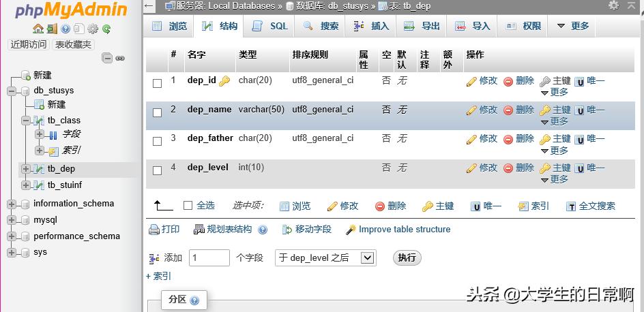Viewport: 644px width, 312px height.
Task: Open the 导入 tab
Action: tap(472, 27)
